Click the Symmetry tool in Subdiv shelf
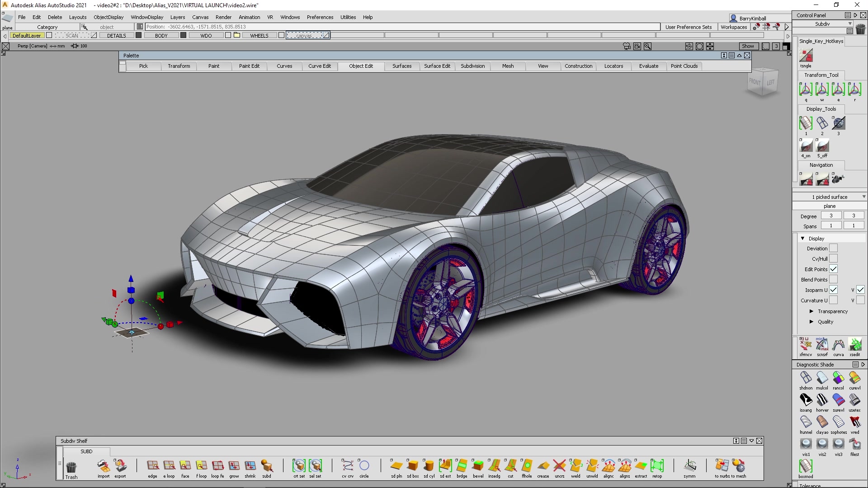Viewport: 868px width, 488px height. (x=689, y=466)
